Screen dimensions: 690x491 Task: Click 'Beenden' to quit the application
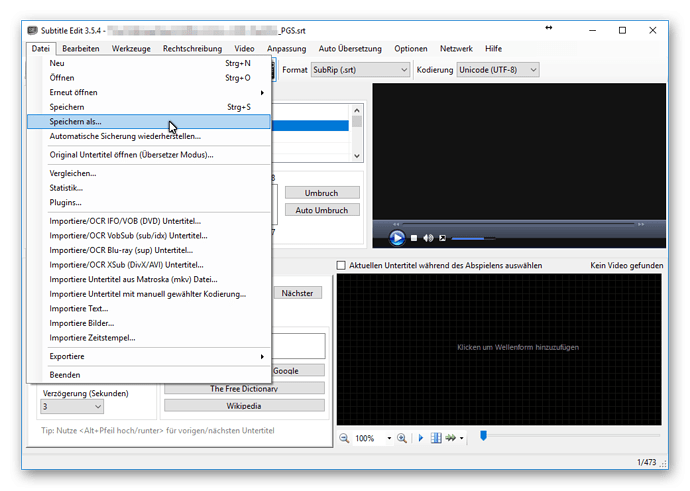click(149, 375)
